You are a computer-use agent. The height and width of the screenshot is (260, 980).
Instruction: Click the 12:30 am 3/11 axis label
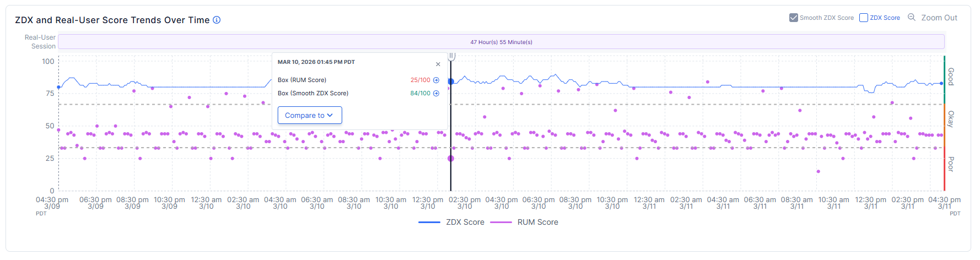649,203
